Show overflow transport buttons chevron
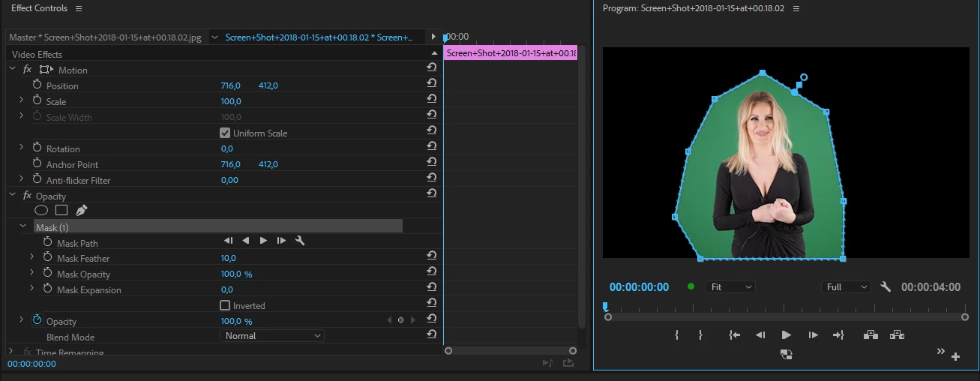This screenshot has width=980, height=381. point(941,351)
